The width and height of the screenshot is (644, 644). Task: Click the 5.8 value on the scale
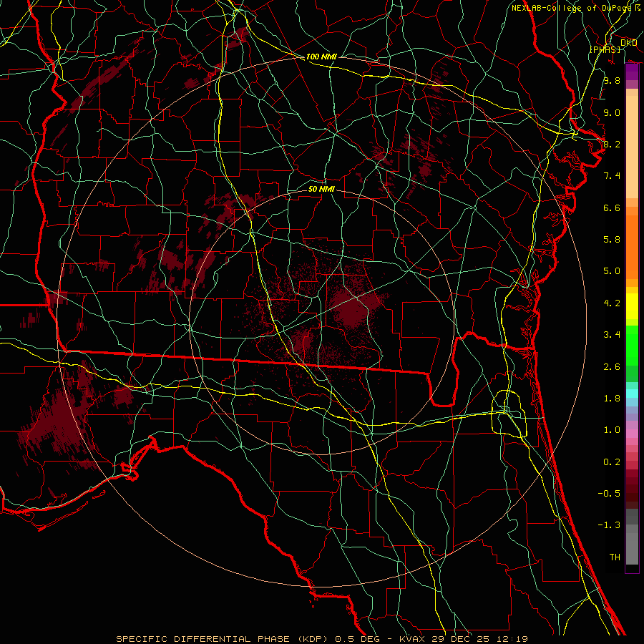point(612,240)
